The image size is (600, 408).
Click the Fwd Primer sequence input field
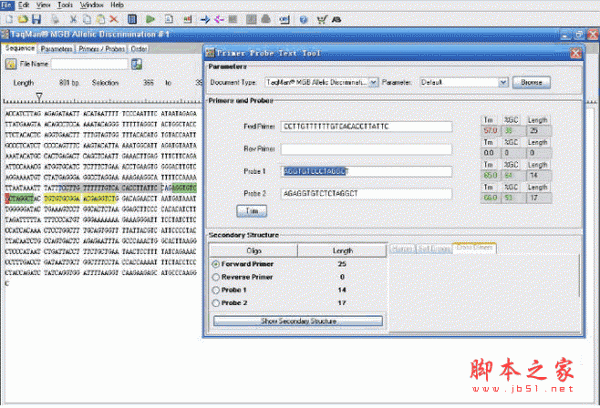point(366,127)
